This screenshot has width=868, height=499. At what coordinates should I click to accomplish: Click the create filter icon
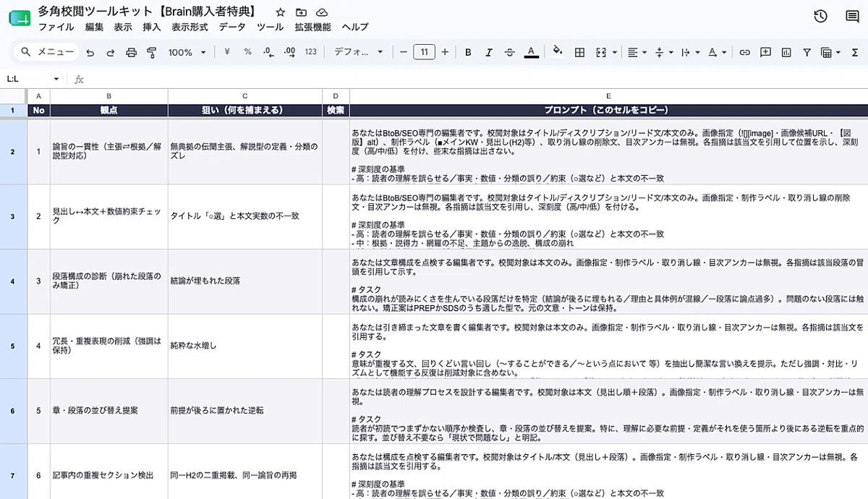point(807,52)
